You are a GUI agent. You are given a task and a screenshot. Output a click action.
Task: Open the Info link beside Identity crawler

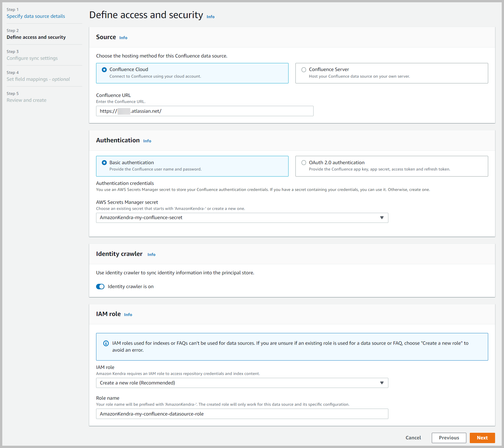coord(151,254)
